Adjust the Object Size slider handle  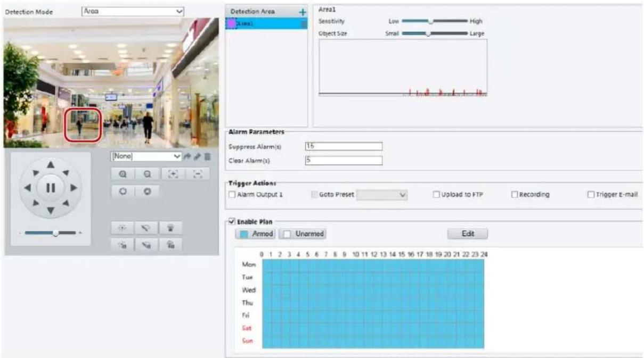coord(428,34)
